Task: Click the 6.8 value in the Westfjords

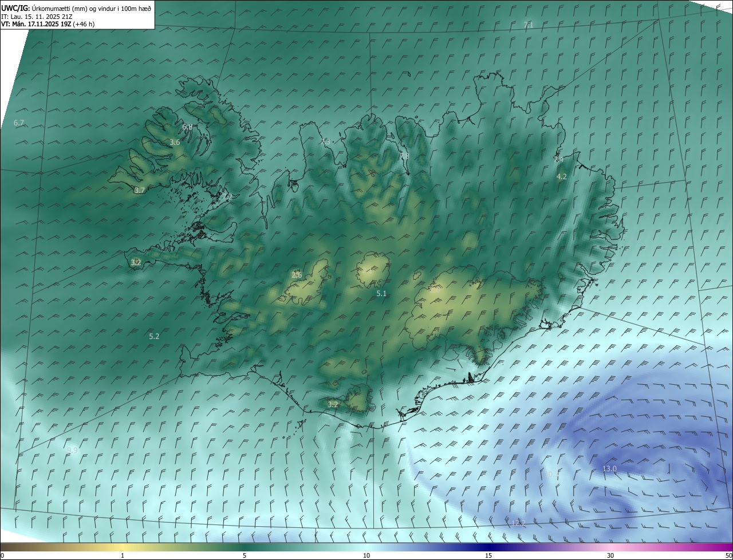Action: pyautogui.click(x=187, y=127)
